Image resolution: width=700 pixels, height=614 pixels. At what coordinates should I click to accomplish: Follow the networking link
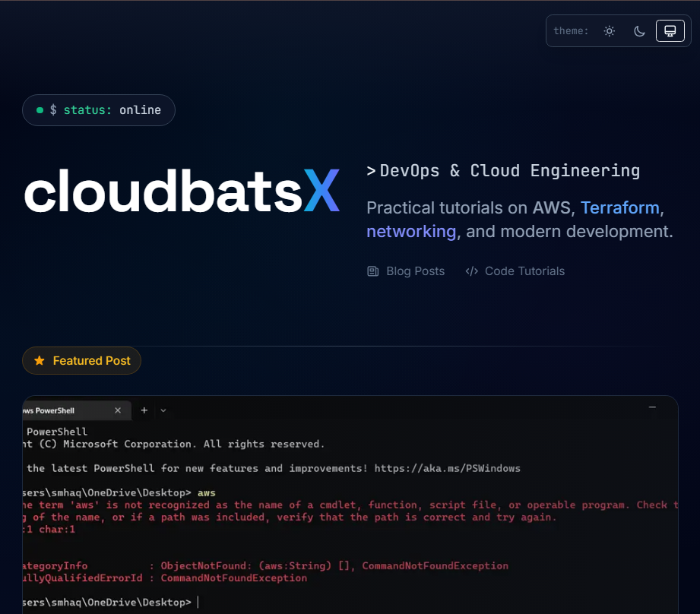click(x=411, y=231)
